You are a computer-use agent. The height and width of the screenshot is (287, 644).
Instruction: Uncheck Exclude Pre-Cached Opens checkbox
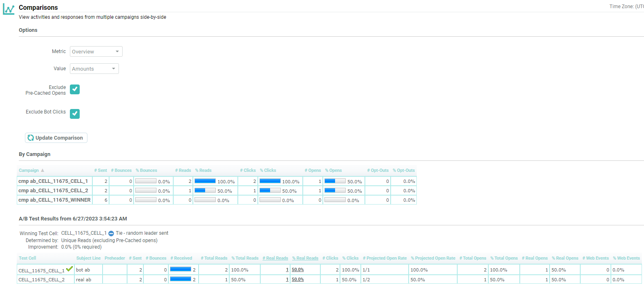click(x=75, y=89)
